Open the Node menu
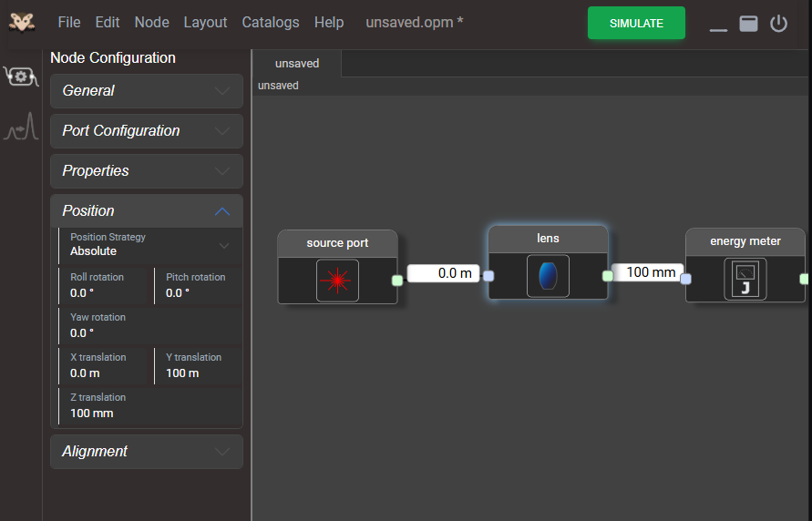The height and width of the screenshot is (521, 812). tap(151, 22)
